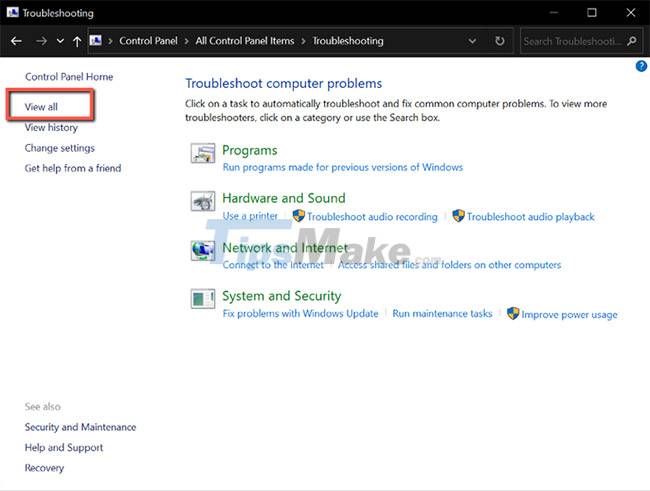650x491 pixels.
Task: Expand chevron after Control Panel breadcrumb
Action: click(x=187, y=41)
